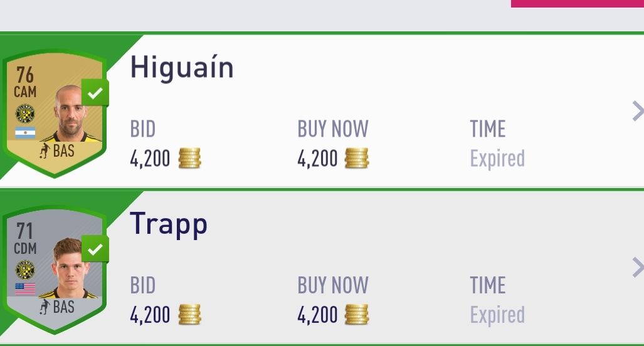Expand Higuaín's listing with the right chevron
The width and height of the screenshot is (644, 346).
pos(637,112)
